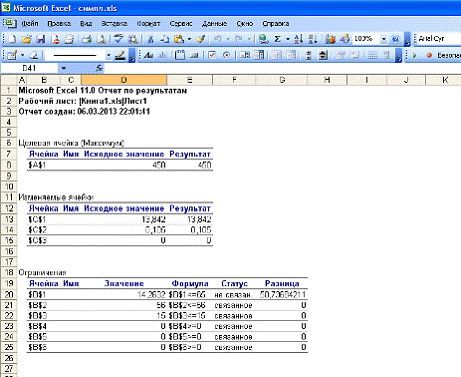Launch the Chart Wizard icon

[x=330, y=39]
